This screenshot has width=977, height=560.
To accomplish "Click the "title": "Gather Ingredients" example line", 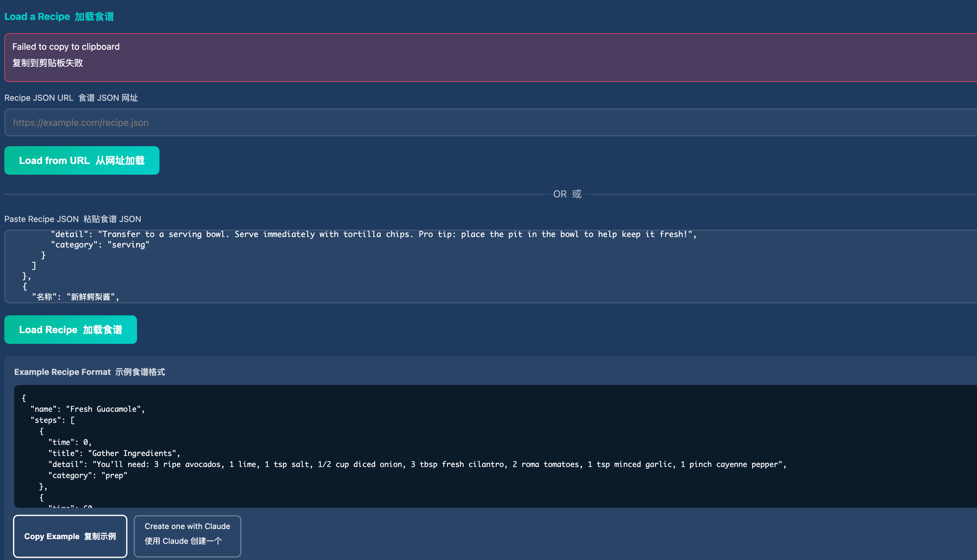I will [x=114, y=453].
